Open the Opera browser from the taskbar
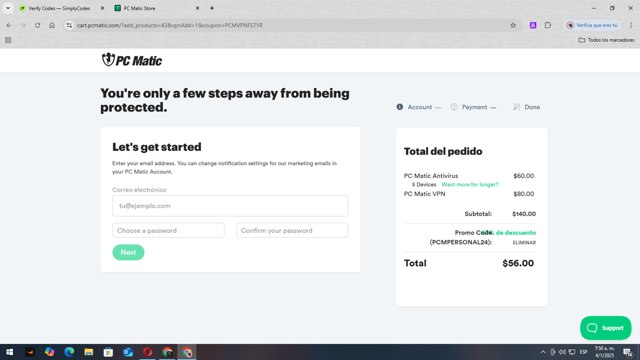 (x=147, y=352)
